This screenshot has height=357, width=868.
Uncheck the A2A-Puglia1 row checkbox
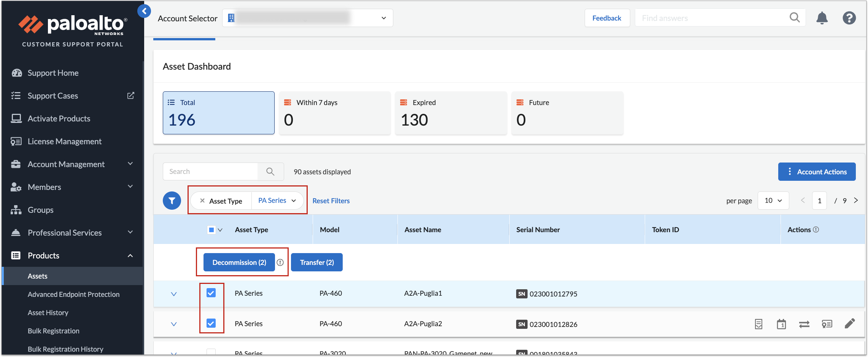(x=211, y=293)
